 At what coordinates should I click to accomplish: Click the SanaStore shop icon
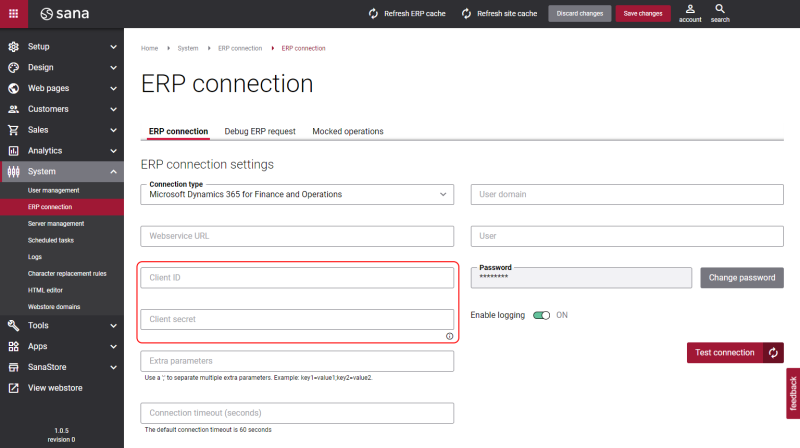click(x=14, y=367)
